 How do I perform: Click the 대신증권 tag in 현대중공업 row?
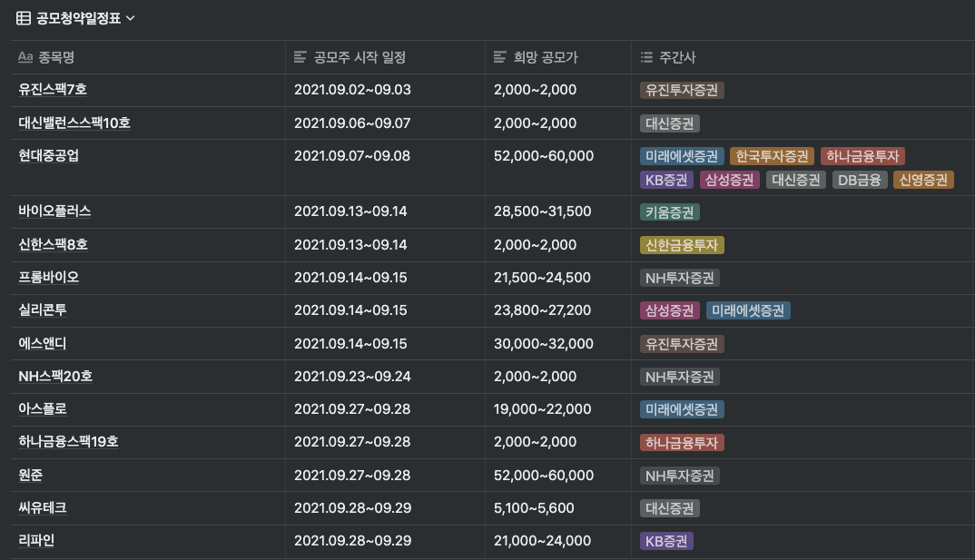point(796,181)
